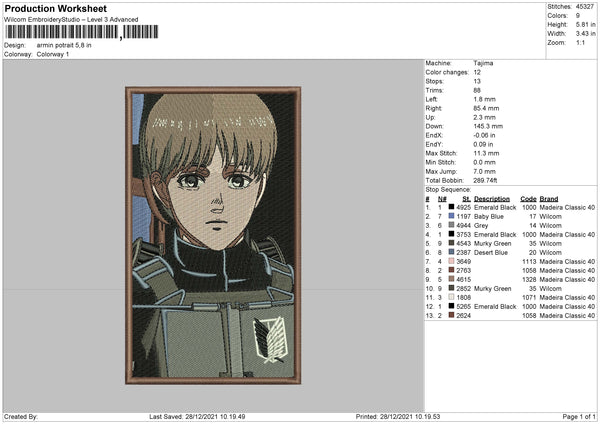Click the Baby Blue color swatch
This screenshot has width=600, height=424.
pos(451,216)
